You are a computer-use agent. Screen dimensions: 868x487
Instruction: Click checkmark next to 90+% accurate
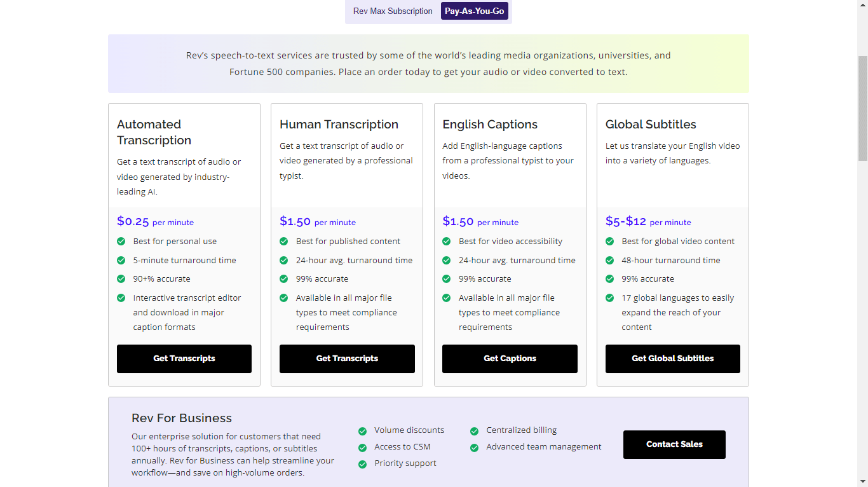[x=121, y=278]
